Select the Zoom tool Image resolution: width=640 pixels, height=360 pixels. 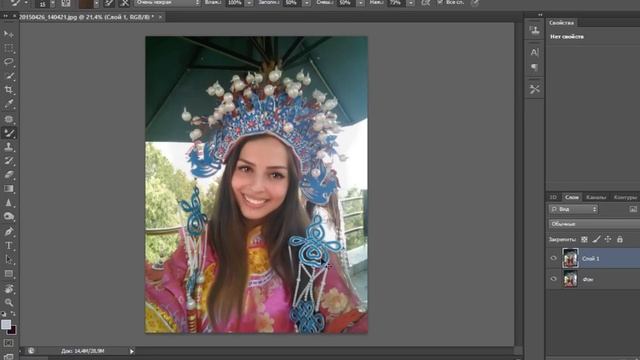9,302
